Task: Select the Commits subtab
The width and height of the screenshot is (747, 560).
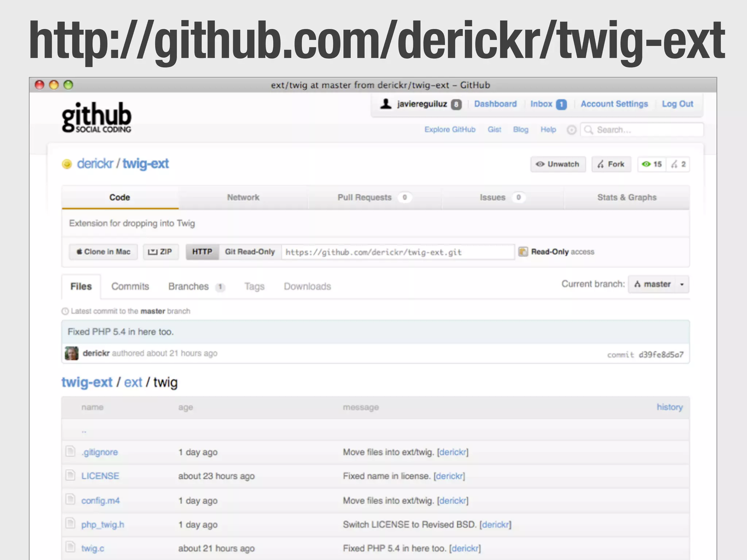Action: click(130, 286)
